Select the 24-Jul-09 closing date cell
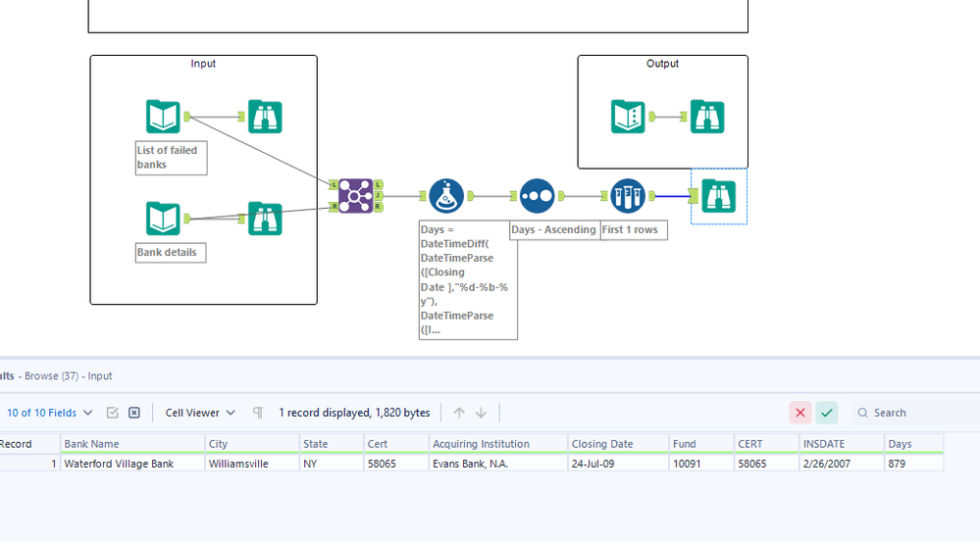Screen dimensions: 980x542 click(x=618, y=464)
